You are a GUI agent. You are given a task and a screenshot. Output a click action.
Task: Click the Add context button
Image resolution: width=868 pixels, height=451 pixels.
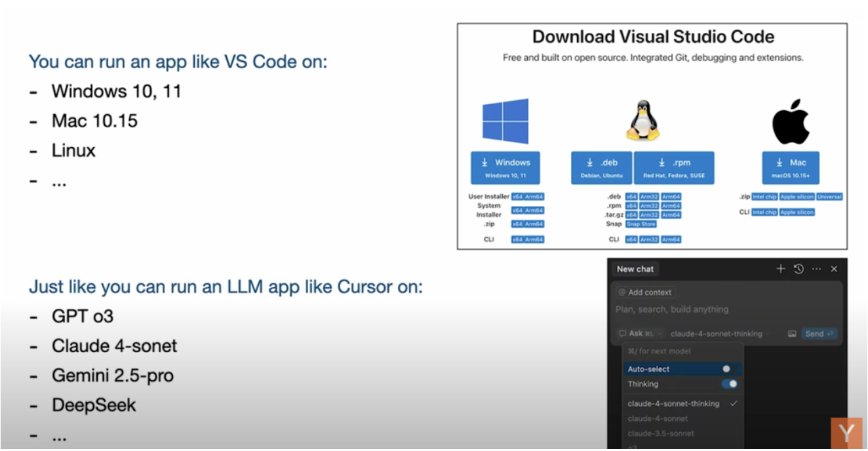(646, 292)
